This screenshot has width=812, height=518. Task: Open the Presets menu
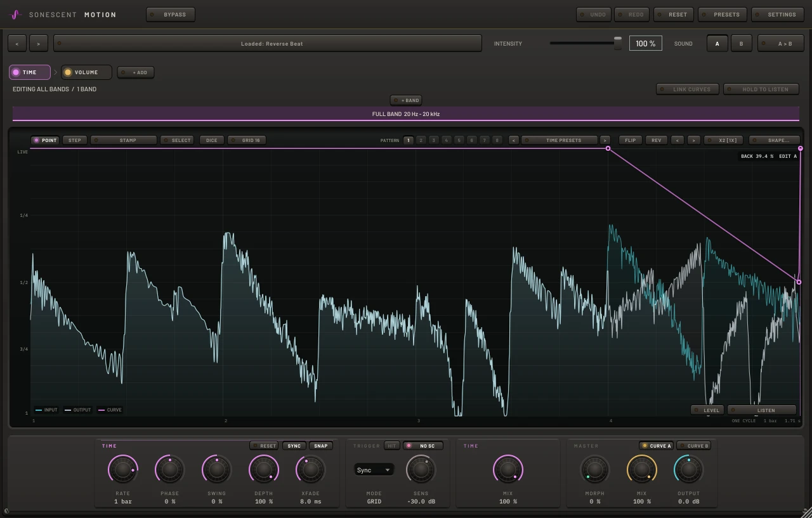722,14
